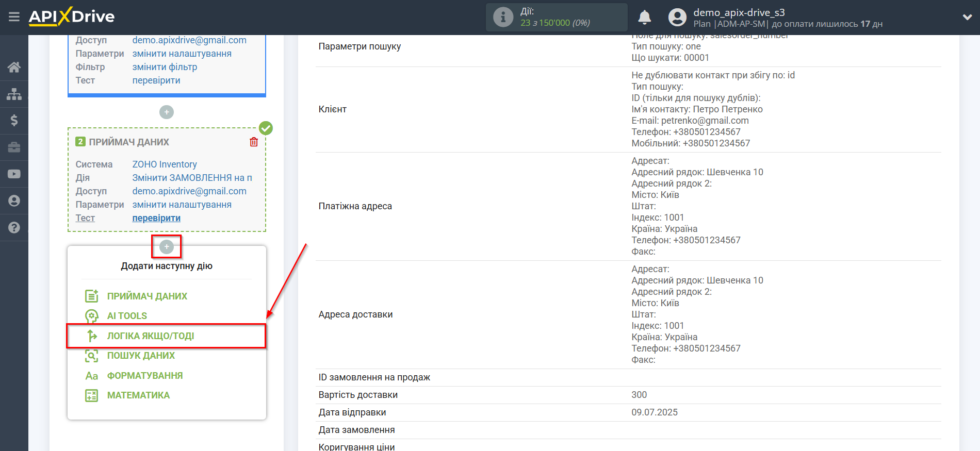
Task: Select ПОШУК ДАНИХ from the add action menu
Action: tap(141, 356)
